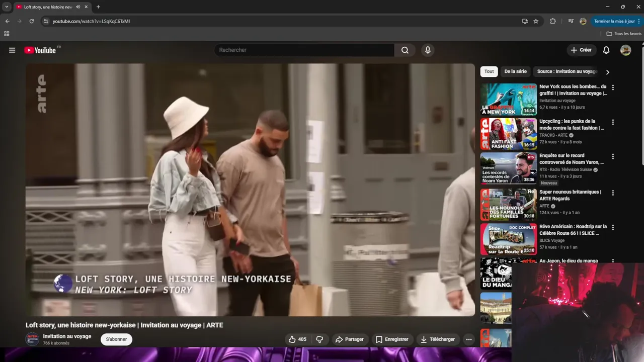
Task: Mute the tab via its speaker icon
Action: [x=78, y=7]
